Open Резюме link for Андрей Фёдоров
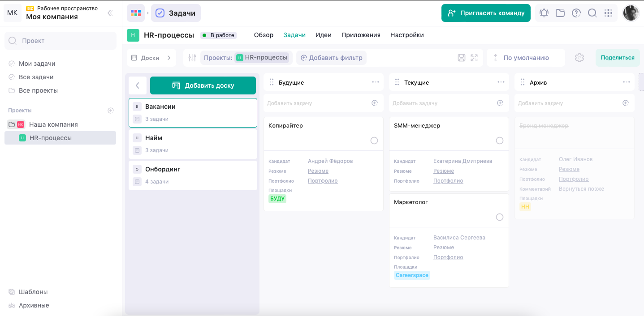 (318, 171)
